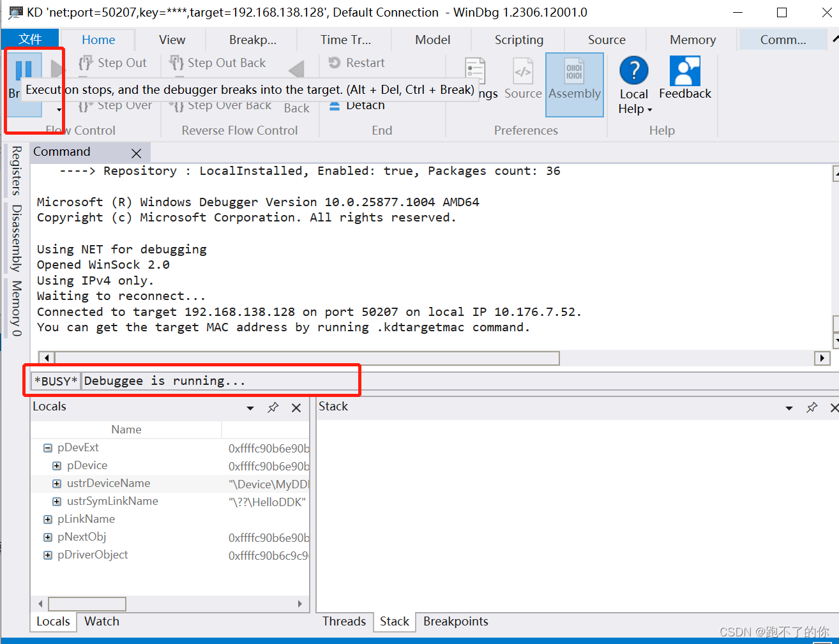The width and height of the screenshot is (839, 644).
Task: Switch to the View ribbon tab
Action: 172,40
